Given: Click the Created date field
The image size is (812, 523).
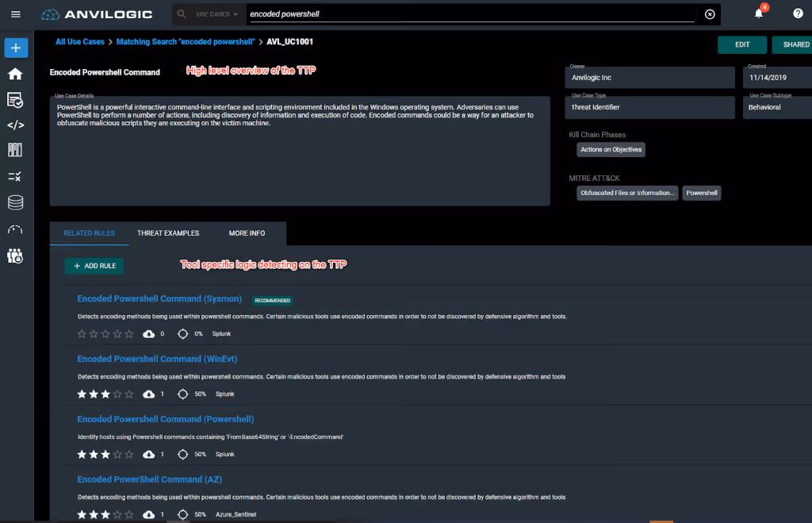Looking at the screenshot, I should click(x=777, y=77).
